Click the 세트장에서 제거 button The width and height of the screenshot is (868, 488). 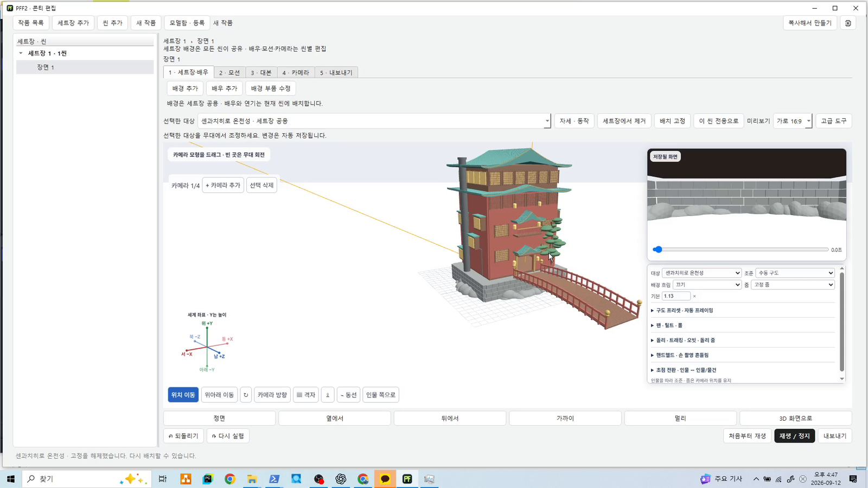tap(624, 121)
